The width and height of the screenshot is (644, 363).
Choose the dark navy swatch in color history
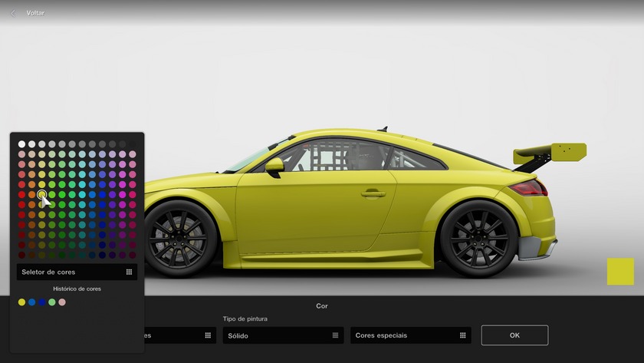(x=42, y=302)
